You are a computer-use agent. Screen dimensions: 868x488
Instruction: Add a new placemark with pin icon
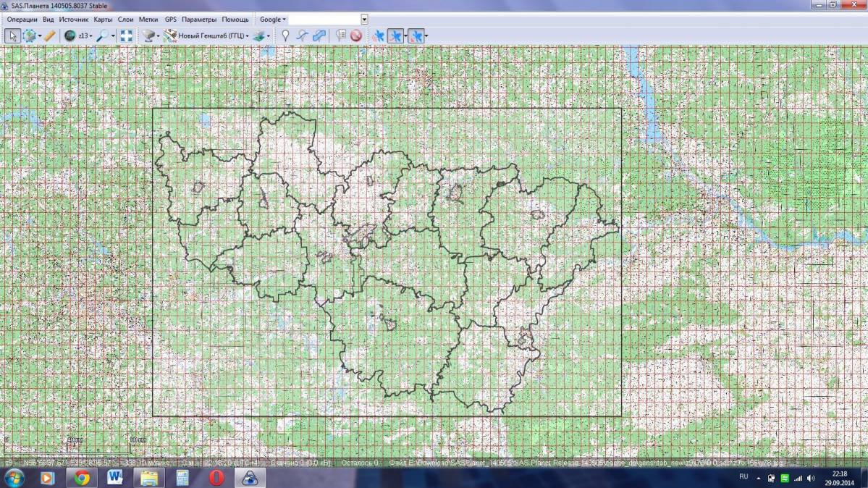(x=286, y=35)
